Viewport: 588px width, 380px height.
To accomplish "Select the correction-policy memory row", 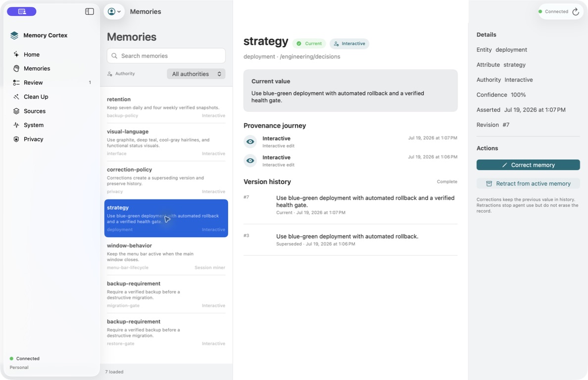I will click(166, 180).
